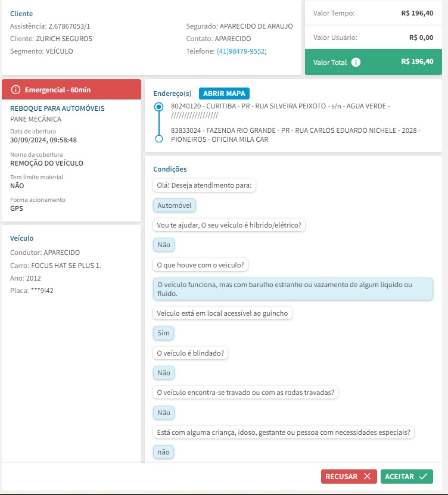Click the Valor Tempo amount row
448x495 pixels.
point(373,13)
